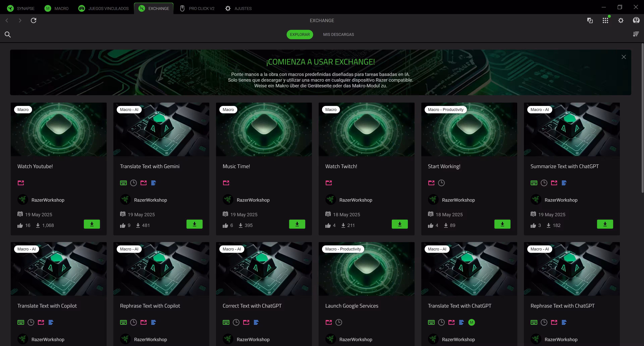This screenshot has height=346, width=644.
Task: Open Correct Text with ChatGPT title
Action: 252,306
